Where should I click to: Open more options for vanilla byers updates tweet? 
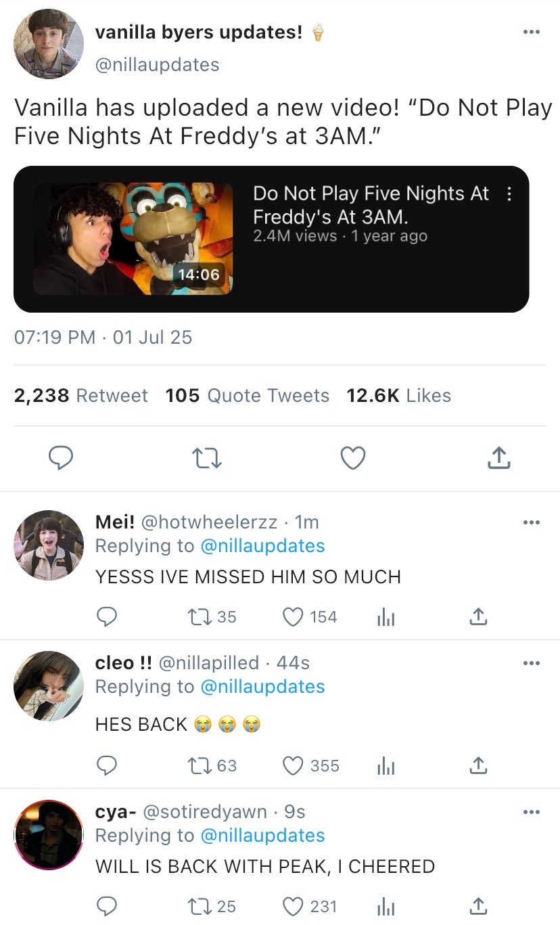tap(532, 32)
